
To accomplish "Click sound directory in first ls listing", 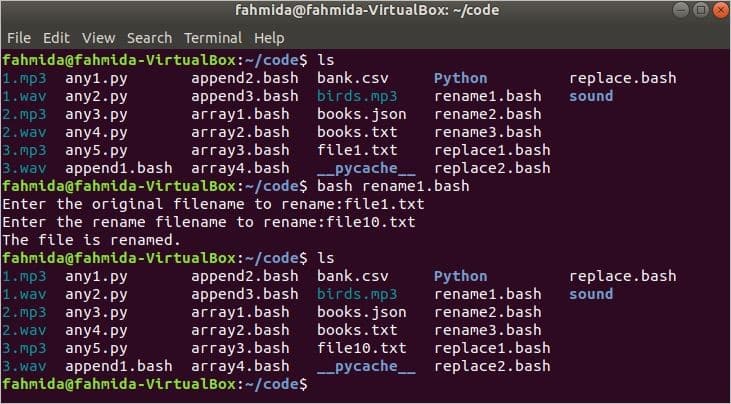I will [591, 96].
